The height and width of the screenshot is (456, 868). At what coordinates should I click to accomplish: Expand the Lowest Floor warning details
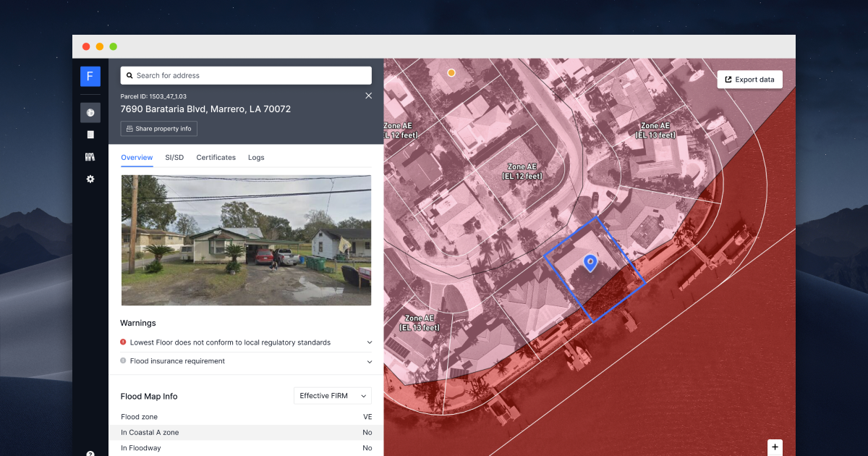[x=369, y=342]
